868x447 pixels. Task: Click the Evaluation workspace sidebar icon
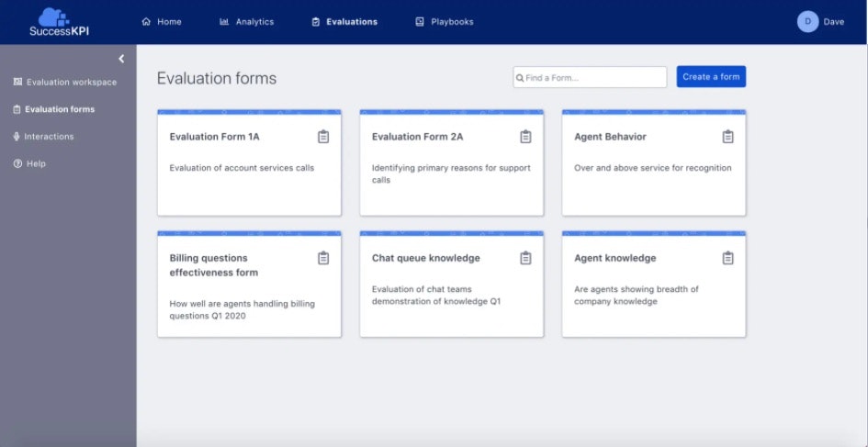coord(17,82)
